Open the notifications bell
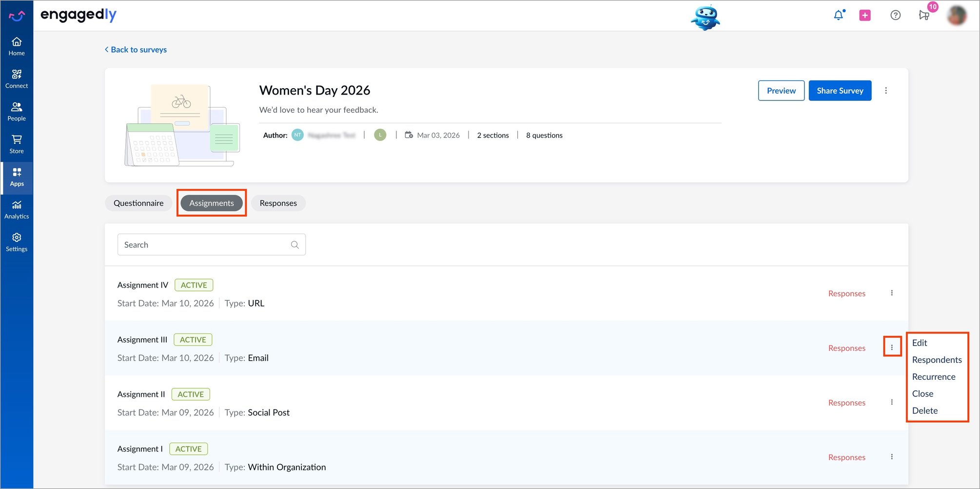The height and width of the screenshot is (489, 980). 839,15
